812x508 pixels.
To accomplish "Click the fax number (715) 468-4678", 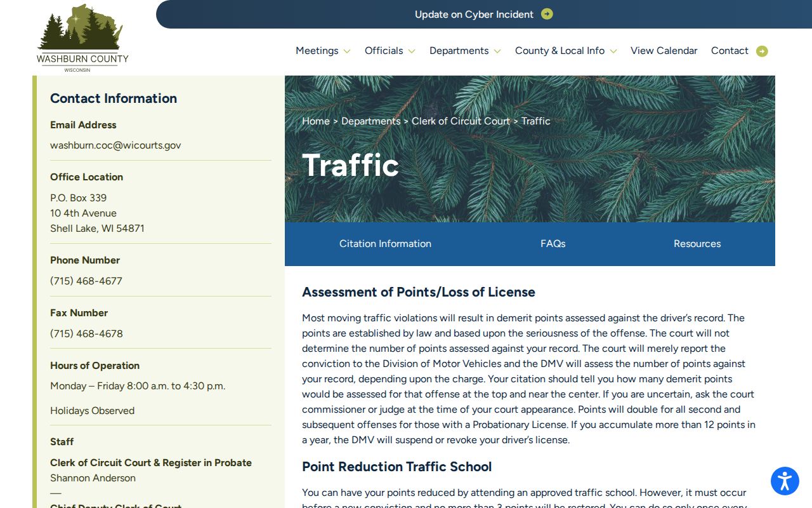I will tap(86, 334).
